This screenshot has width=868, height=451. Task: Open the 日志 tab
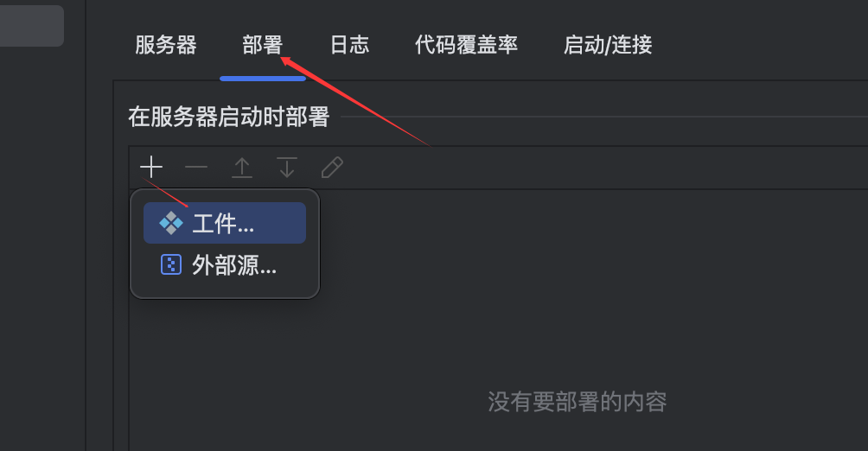point(349,45)
